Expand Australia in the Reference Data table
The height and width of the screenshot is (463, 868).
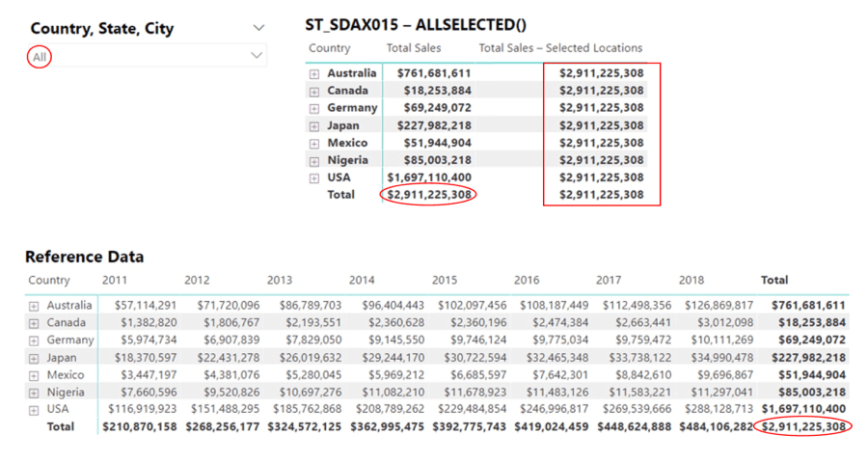tap(34, 305)
